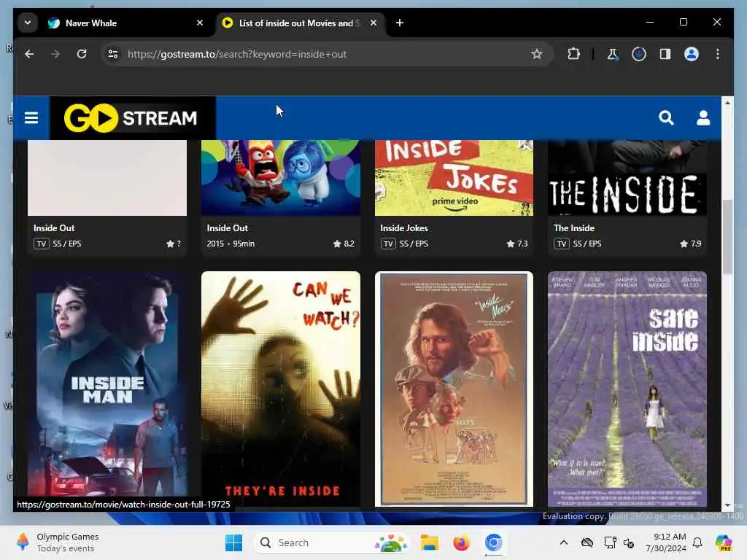Open the Copilot preview taskbar icon

click(x=723, y=542)
